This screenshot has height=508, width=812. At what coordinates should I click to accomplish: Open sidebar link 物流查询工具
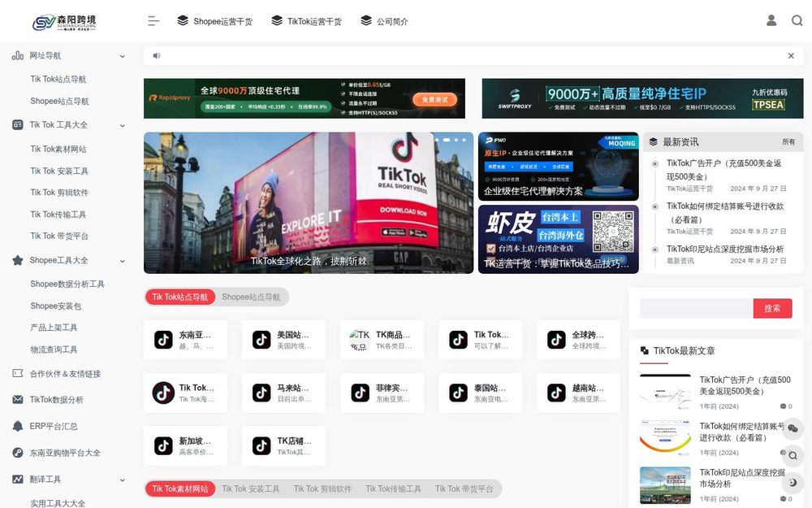pyautogui.click(x=54, y=350)
